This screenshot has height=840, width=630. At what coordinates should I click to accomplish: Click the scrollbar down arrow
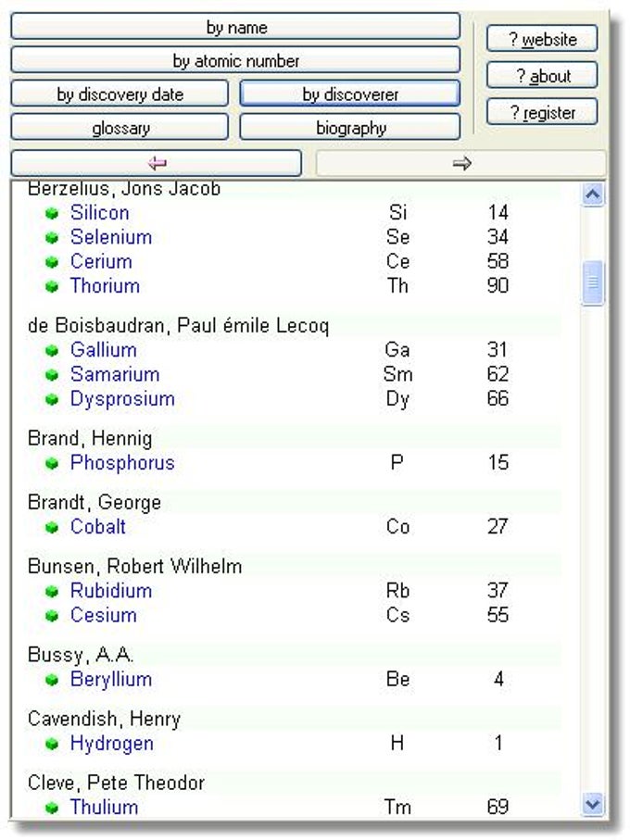coord(591,801)
